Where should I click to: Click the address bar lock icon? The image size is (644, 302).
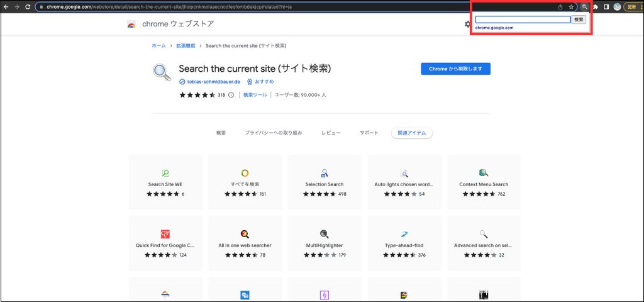point(41,7)
